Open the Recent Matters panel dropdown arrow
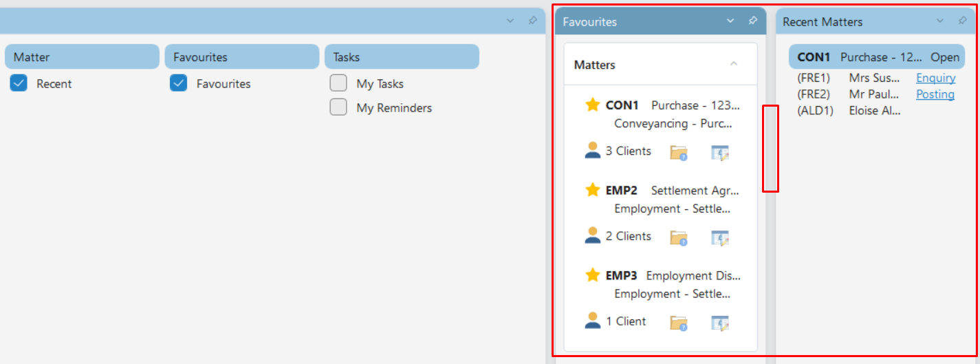Image resolution: width=980 pixels, height=364 pixels. coord(940,21)
